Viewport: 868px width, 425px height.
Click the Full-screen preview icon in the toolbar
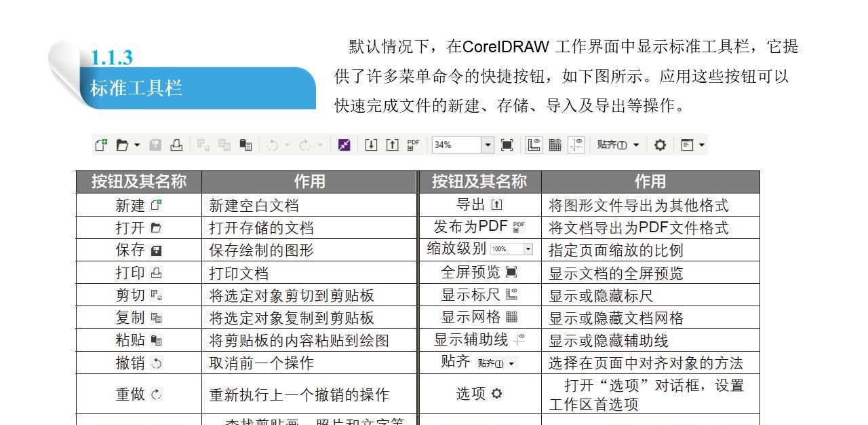click(x=507, y=145)
